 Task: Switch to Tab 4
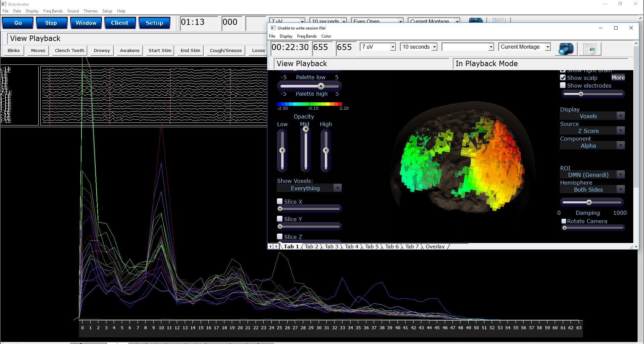click(351, 246)
